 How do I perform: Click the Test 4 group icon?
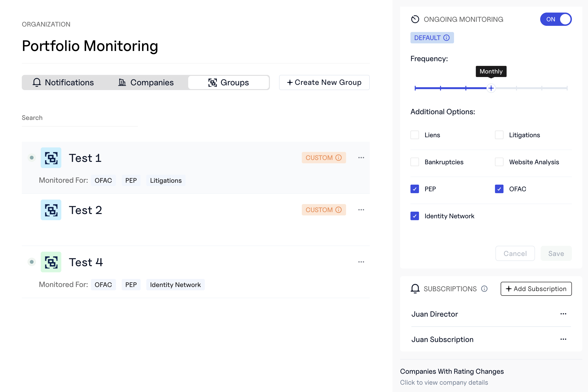click(51, 262)
